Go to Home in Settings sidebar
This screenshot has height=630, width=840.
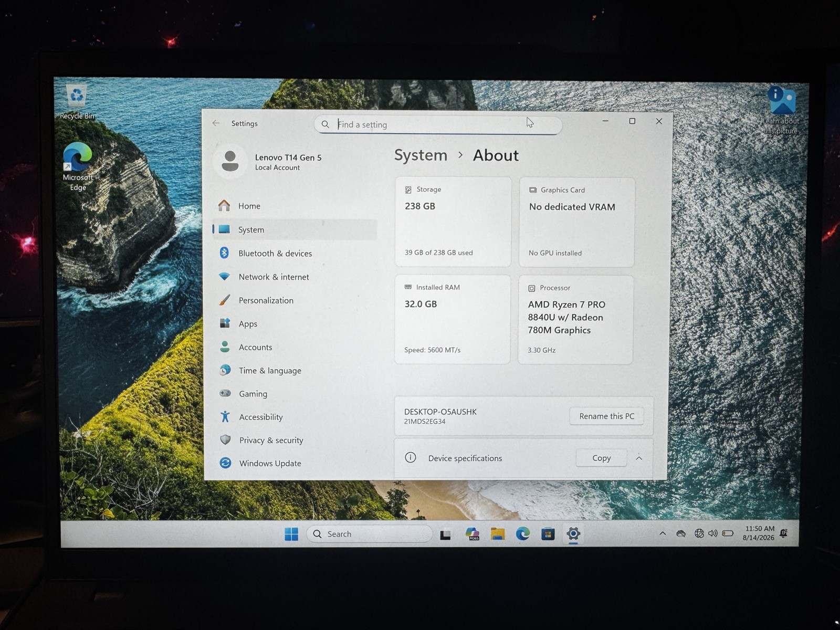tap(295, 206)
